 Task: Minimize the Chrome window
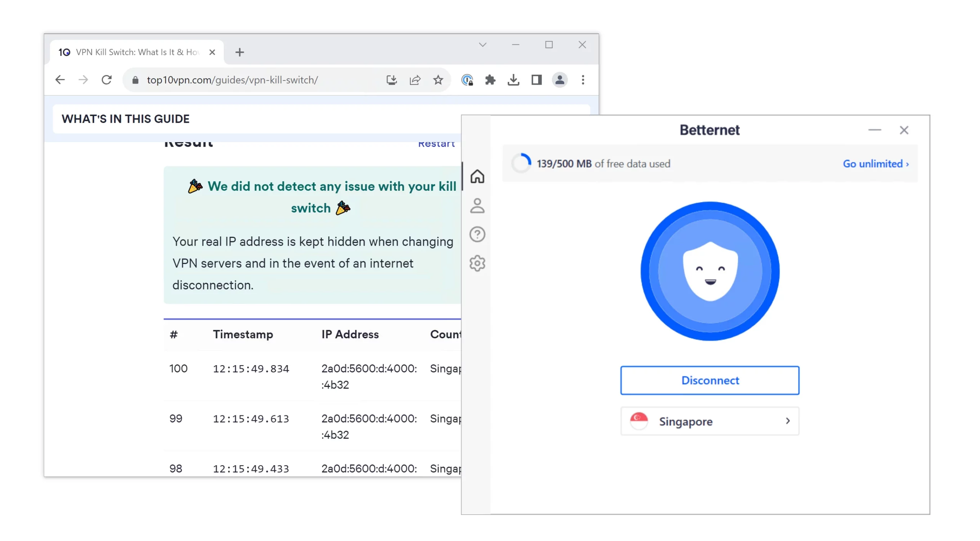click(515, 44)
